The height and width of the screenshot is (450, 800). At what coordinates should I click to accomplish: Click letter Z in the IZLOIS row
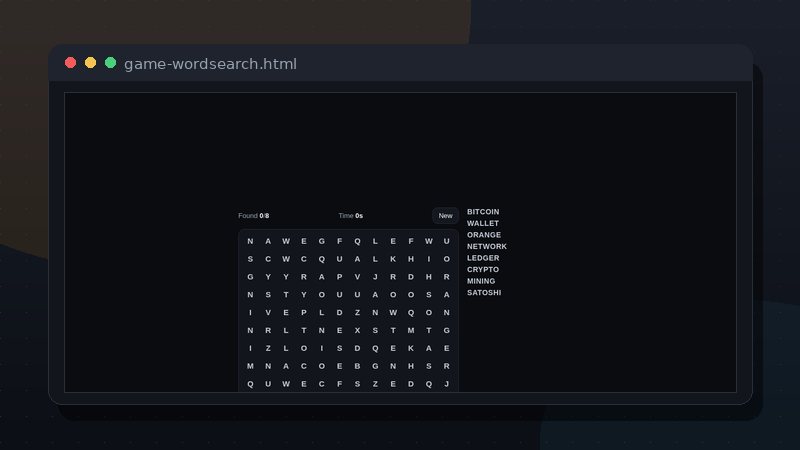click(268, 348)
